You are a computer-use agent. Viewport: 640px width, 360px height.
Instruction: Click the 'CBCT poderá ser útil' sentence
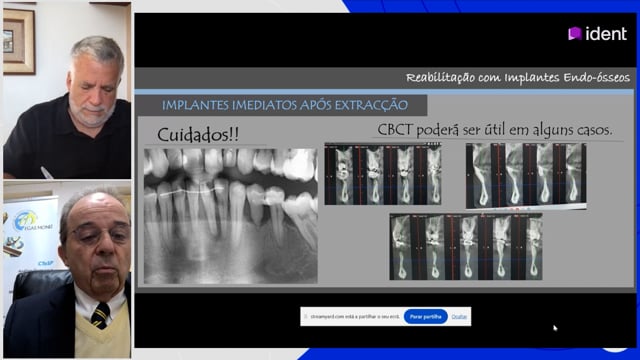(495, 130)
